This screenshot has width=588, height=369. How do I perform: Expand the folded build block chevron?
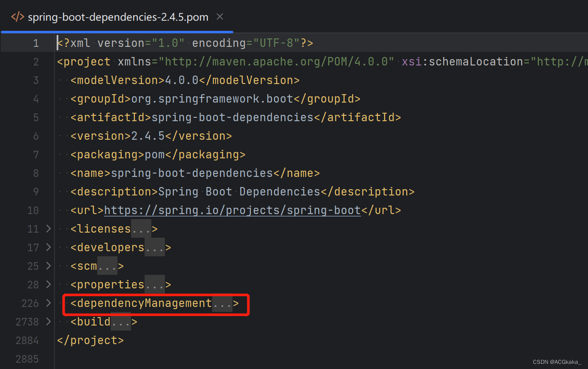coord(48,322)
